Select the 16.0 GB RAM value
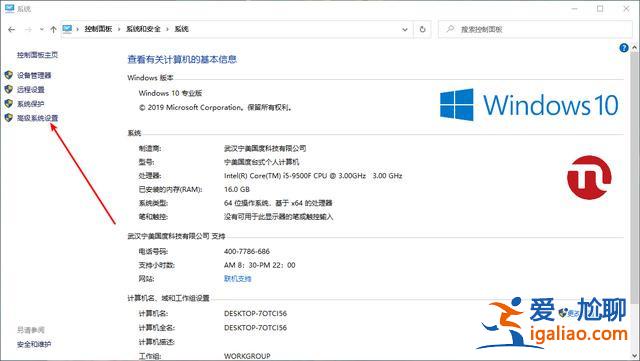This screenshot has height=361, width=640. [x=237, y=189]
